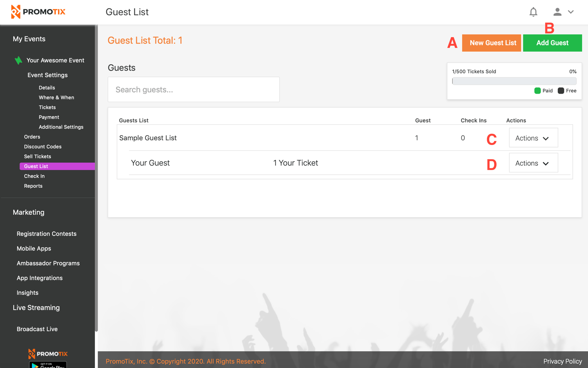Click the Search guests input field

193,89
